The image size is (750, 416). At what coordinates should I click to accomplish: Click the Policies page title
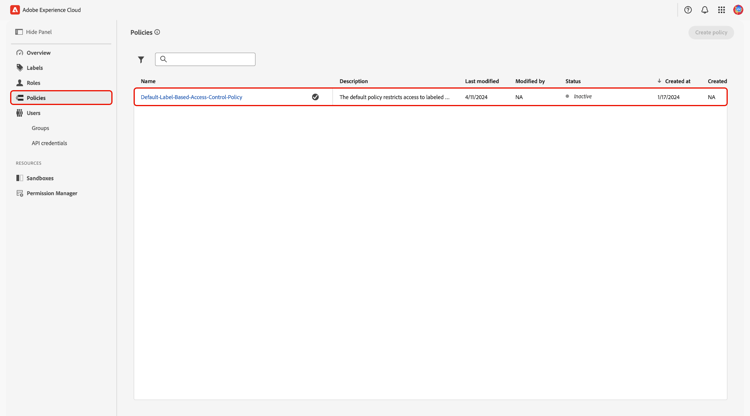click(141, 33)
